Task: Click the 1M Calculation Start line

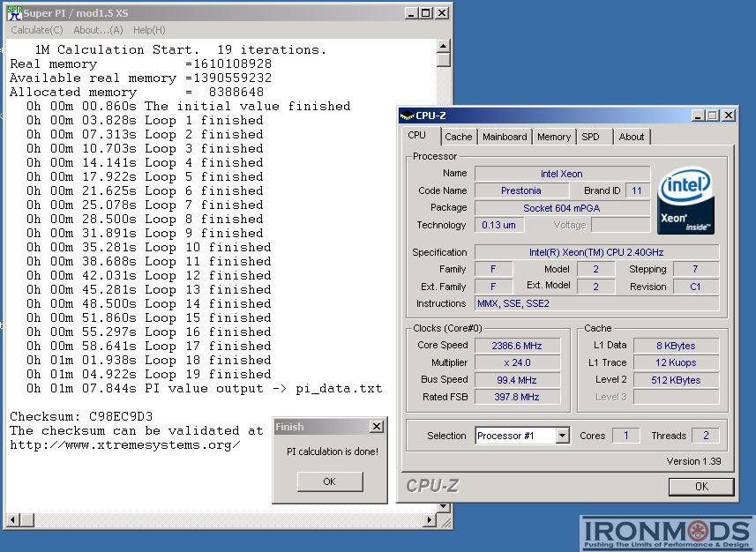Action: [180, 49]
